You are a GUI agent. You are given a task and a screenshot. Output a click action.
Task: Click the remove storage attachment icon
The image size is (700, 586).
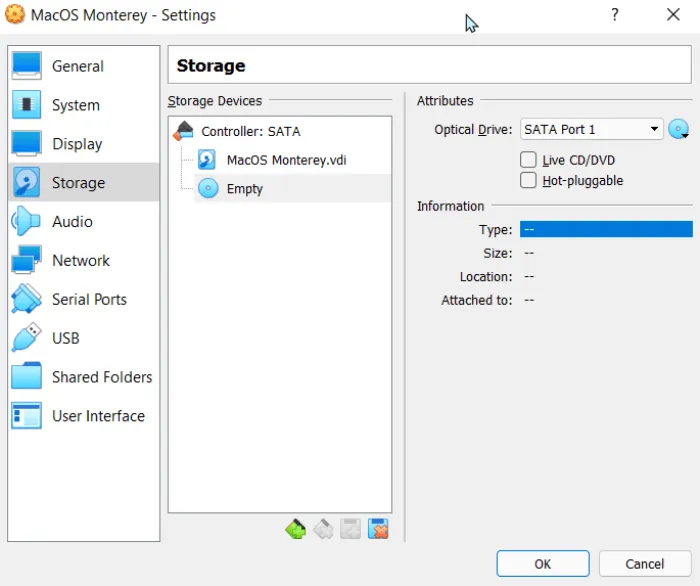[x=378, y=529]
